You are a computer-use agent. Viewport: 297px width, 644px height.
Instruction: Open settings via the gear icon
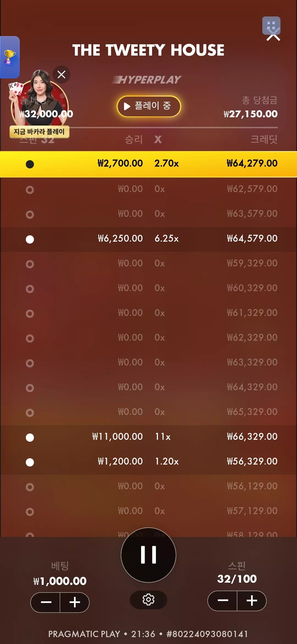coord(148,599)
